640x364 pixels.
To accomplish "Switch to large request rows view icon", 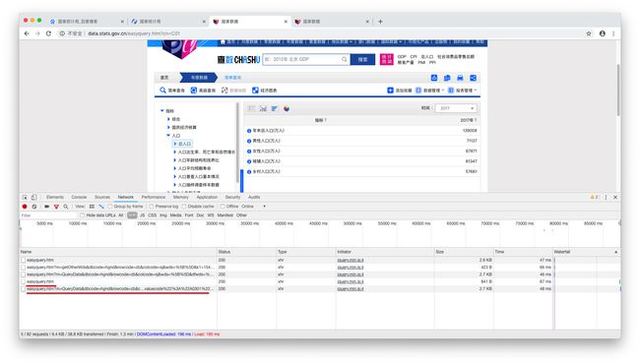I will click(92, 207).
